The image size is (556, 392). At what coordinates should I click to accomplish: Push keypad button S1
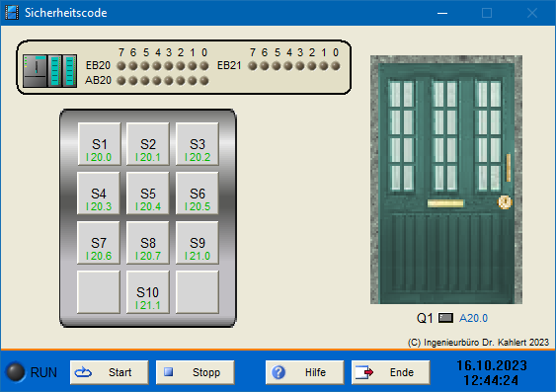(x=99, y=144)
